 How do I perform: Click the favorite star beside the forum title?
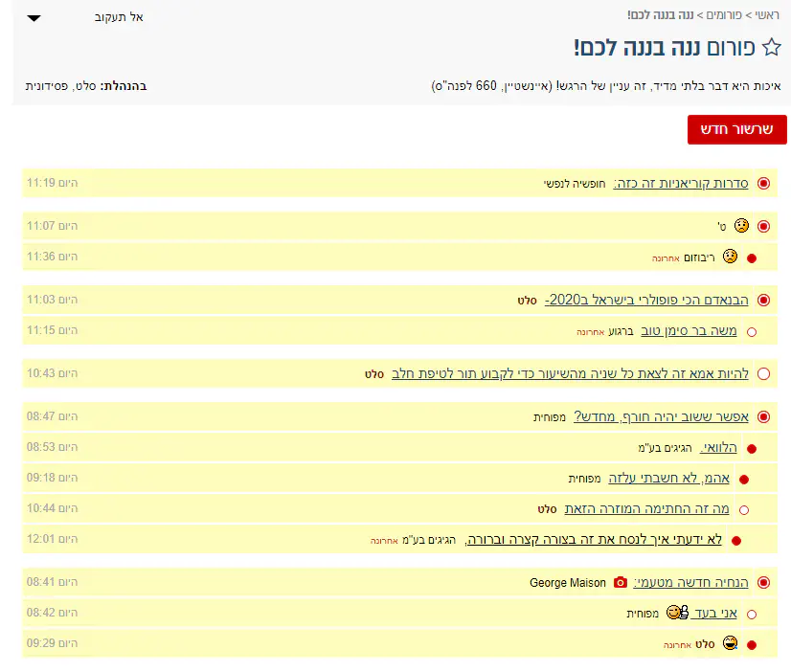[x=772, y=48]
